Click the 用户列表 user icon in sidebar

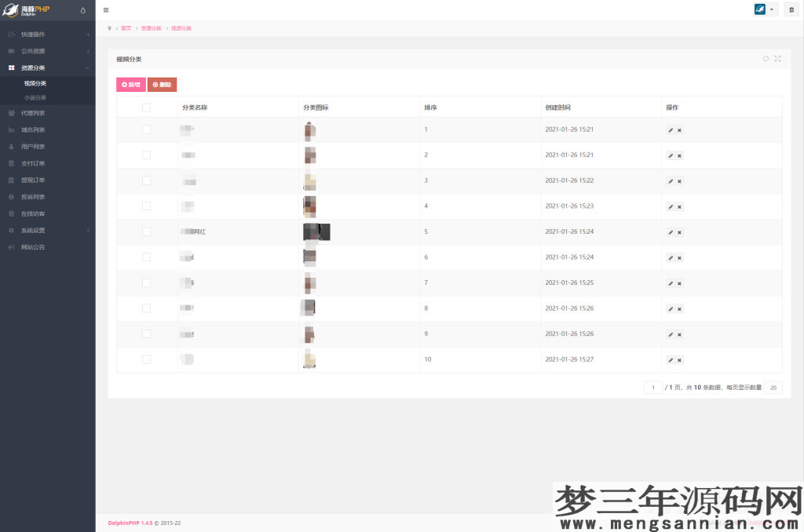[13, 146]
